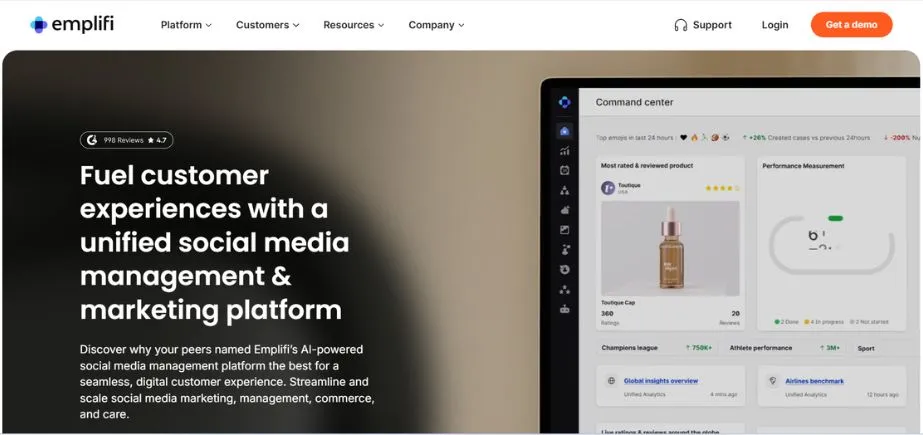The width and height of the screenshot is (923, 435).
Task: Click the 'Fuel customer experiences' hero headline
Action: 214,242
